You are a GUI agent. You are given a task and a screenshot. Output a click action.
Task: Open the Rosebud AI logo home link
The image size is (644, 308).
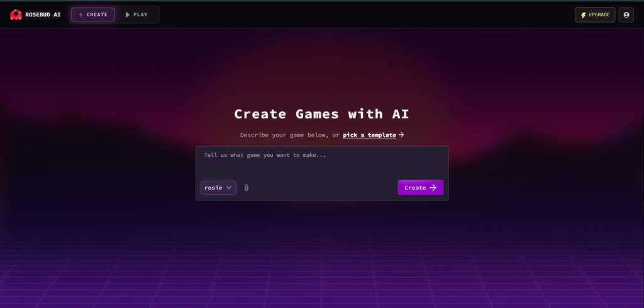point(35,15)
